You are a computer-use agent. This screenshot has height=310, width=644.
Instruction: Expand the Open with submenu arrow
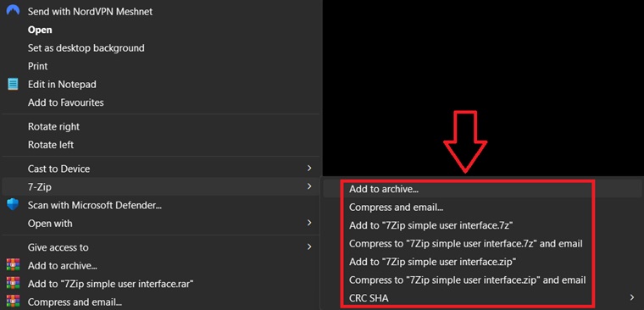coord(309,223)
